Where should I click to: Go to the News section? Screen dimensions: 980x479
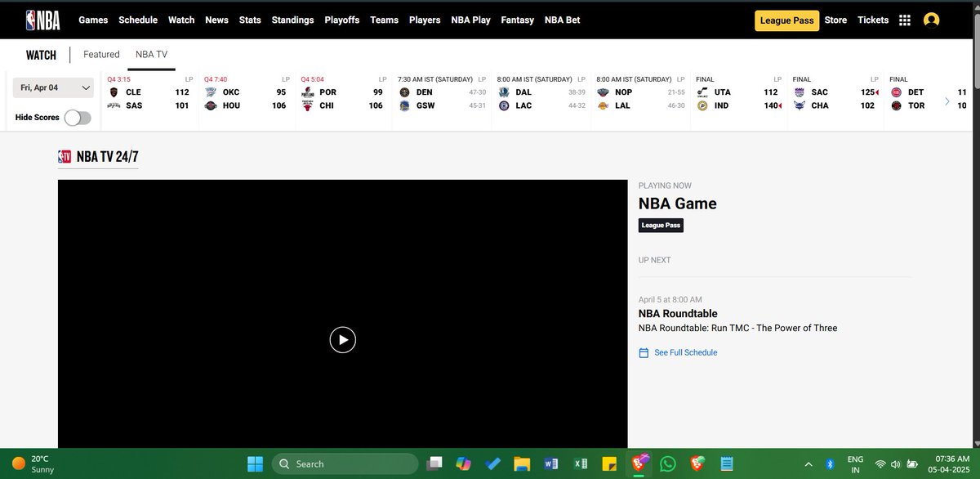coord(216,20)
